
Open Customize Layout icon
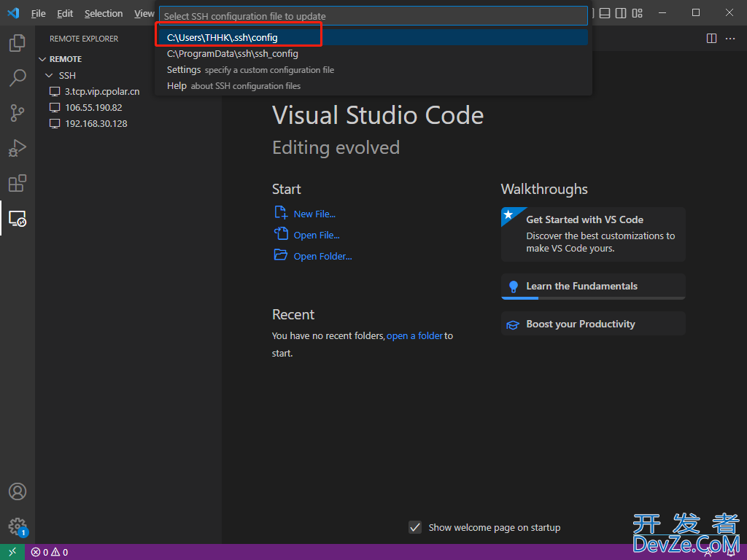pyautogui.click(x=638, y=13)
